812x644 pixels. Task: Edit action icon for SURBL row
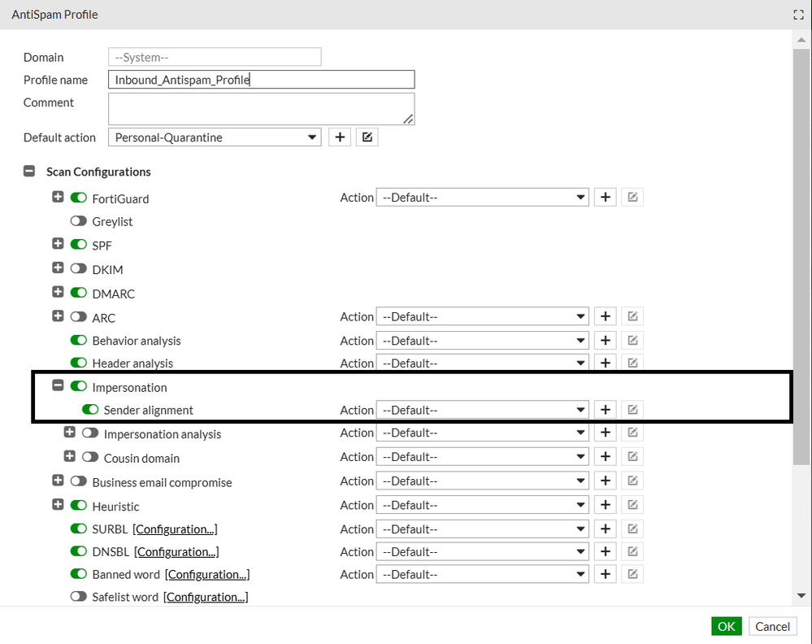coord(632,529)
